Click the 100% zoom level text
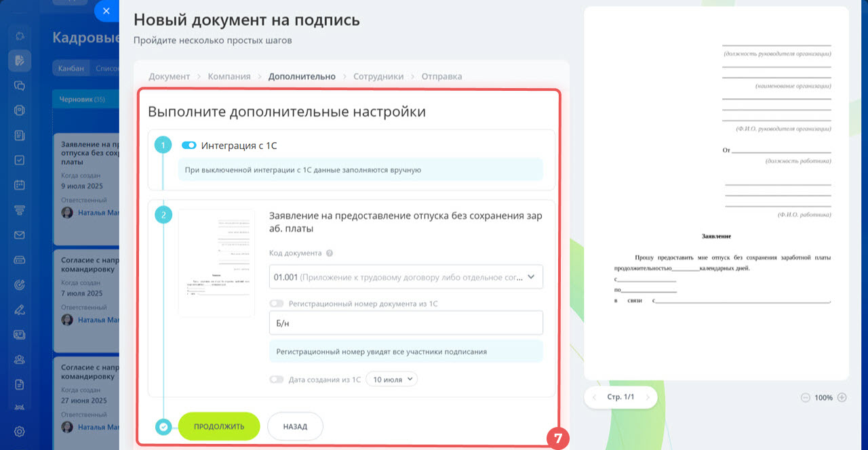868x450 pixels. click(x=824, y=398)
